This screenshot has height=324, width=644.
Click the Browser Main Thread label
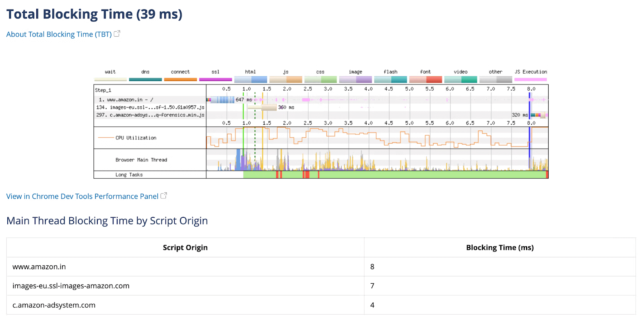[x=141, y=160]
